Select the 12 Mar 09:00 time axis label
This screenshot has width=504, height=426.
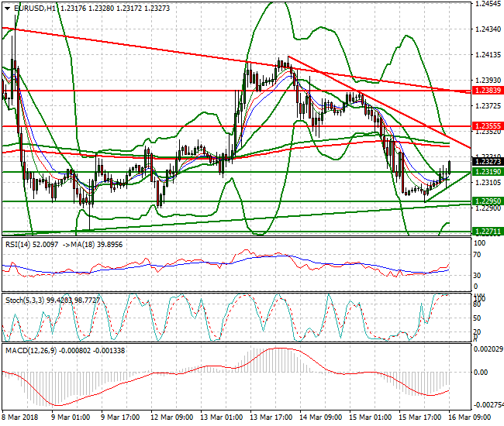(x=171, y=417)
